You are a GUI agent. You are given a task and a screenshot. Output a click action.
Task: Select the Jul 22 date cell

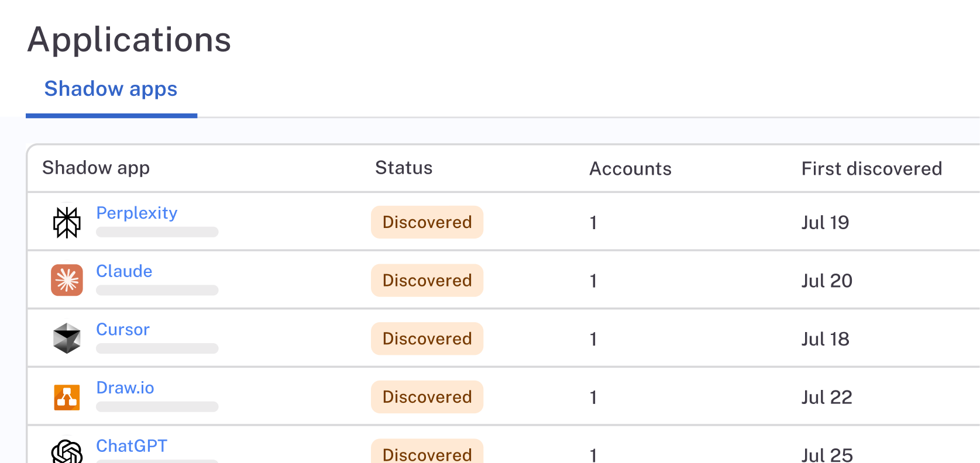[826, 398]
